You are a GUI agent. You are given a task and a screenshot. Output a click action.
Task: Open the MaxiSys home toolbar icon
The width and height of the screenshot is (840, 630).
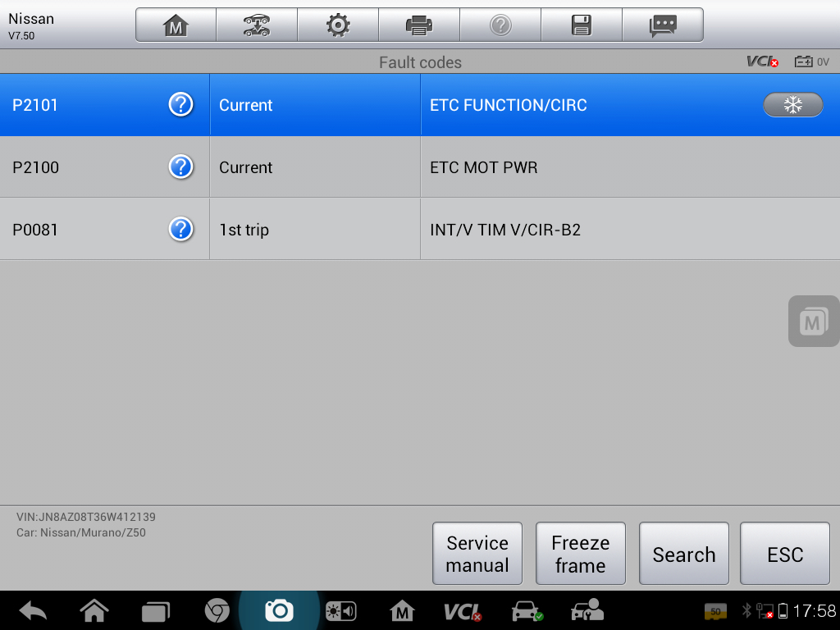click(x=176, y=25)
